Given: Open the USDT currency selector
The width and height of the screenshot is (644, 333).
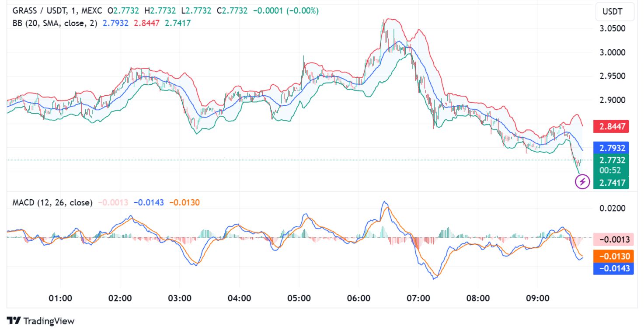Looking at the screenshot, I should click(615, 11).
